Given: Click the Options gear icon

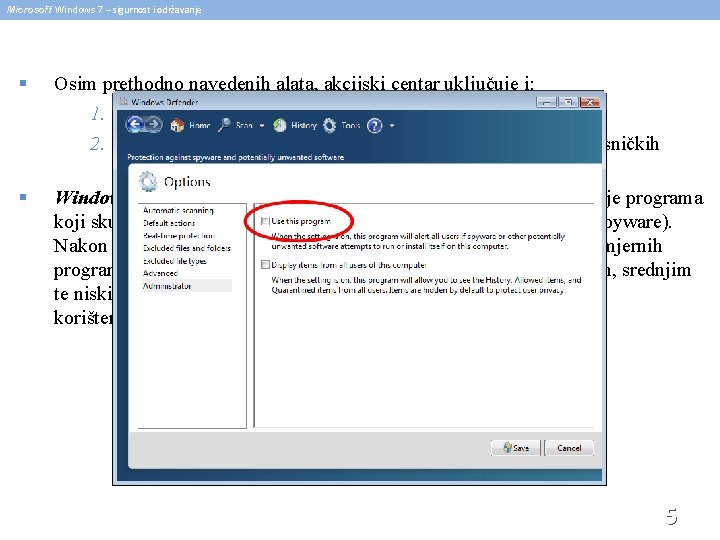Looking at the screenshot, I should tap(148, 181).
